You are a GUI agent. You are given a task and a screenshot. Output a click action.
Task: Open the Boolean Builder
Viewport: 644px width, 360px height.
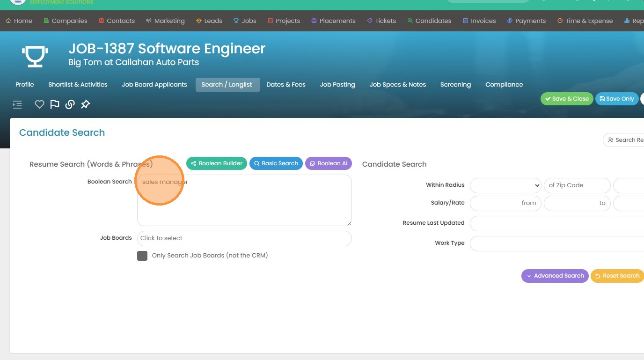(216, 163)
